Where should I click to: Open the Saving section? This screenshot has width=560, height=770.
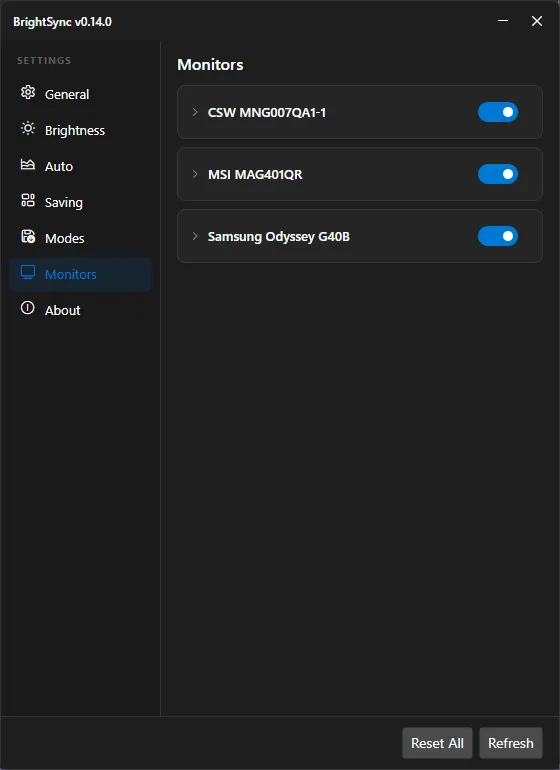coord(81,202)
